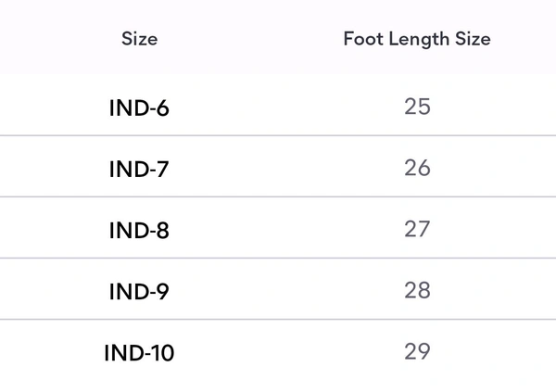Choose the IND-8 size label
Viewport: 556px width, 392px height.
(x=139, y=231)
